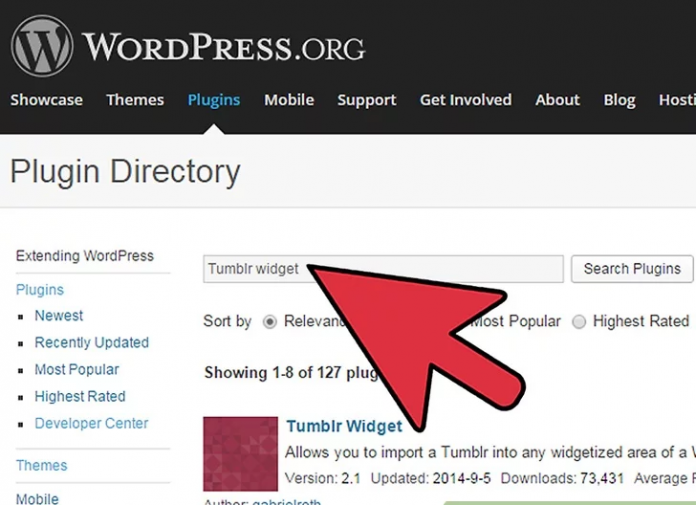
Task: Open the Tumblr Widget plugin thumbnail
Action: [x=240, y=453]
